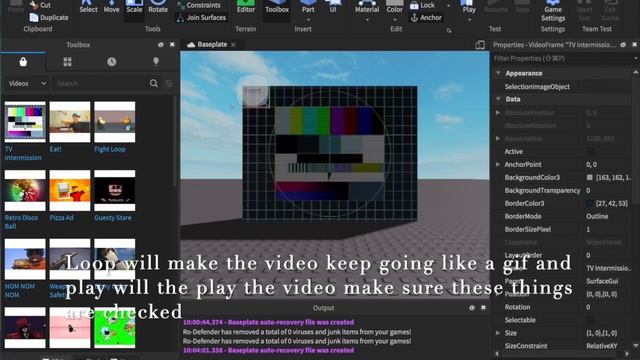Open the NOM NOM NOM video link
640x360 pixels.
click(x=20, y=290)
